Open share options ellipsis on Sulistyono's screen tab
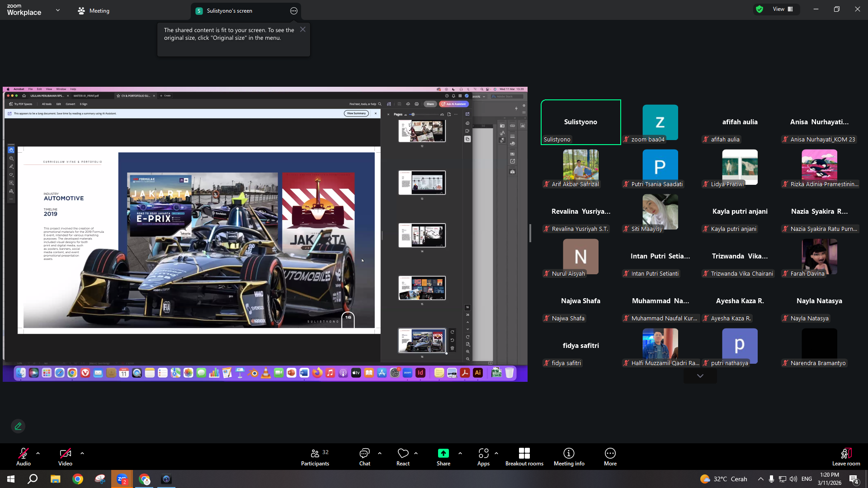This screenshot has width=868, height=488. (x=294, y=11)
